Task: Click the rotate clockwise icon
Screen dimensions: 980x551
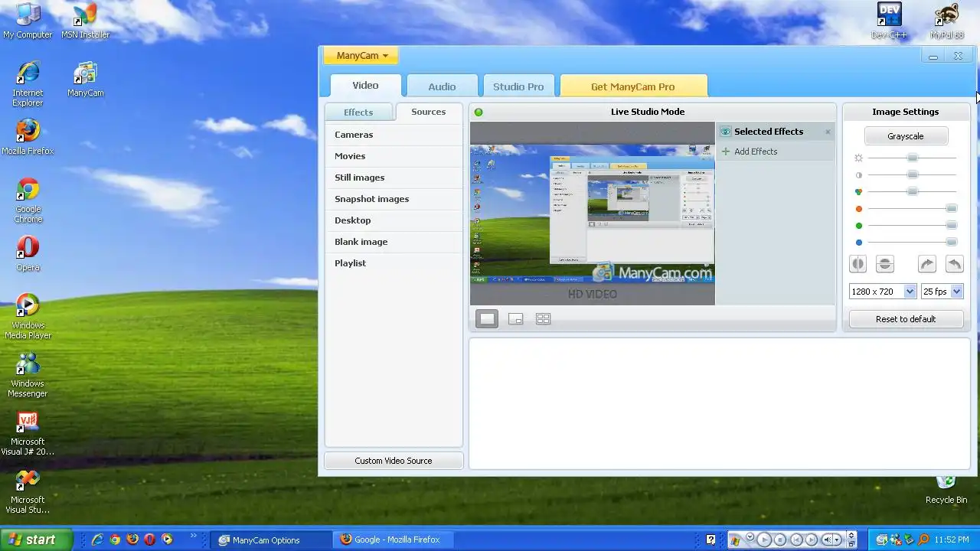Action: pos(926,264)
